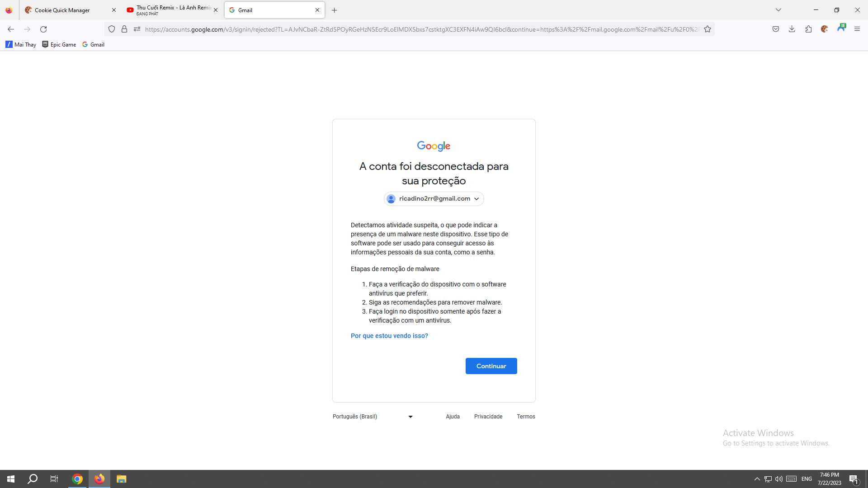
Task: Open the extensions puzzle-piece menu
Action: (808, 29)
